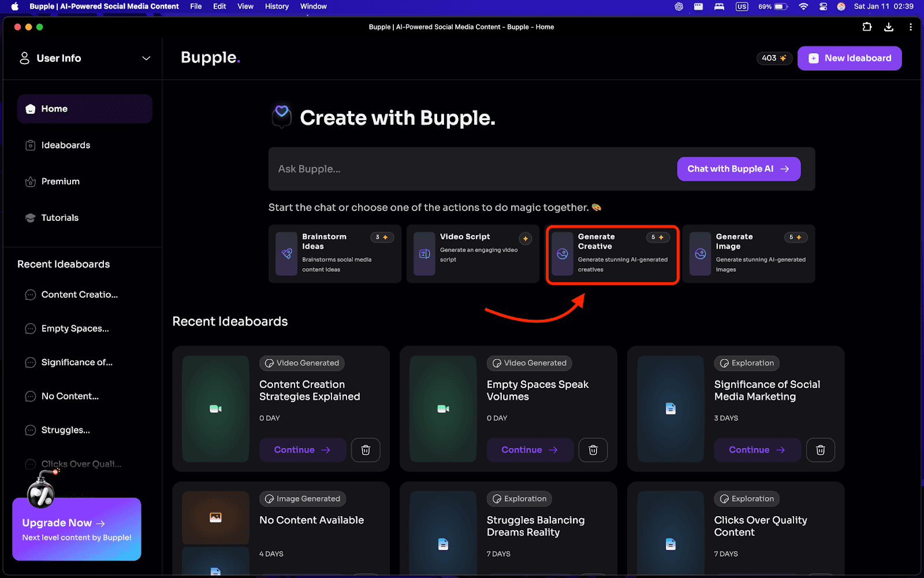
Task: Continue Significance of Social Media Marketing
Action: click(758, 450)
